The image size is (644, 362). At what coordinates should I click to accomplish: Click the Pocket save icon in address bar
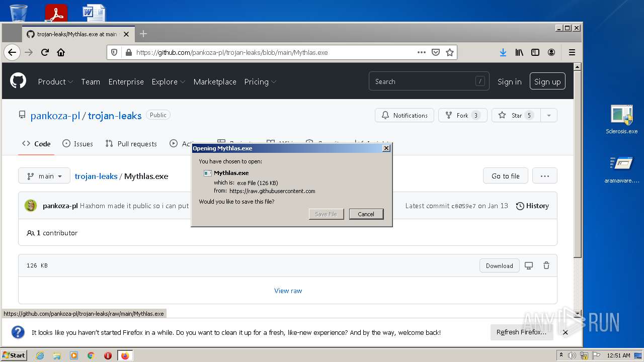pyautogui.click(x=436, y=52)
